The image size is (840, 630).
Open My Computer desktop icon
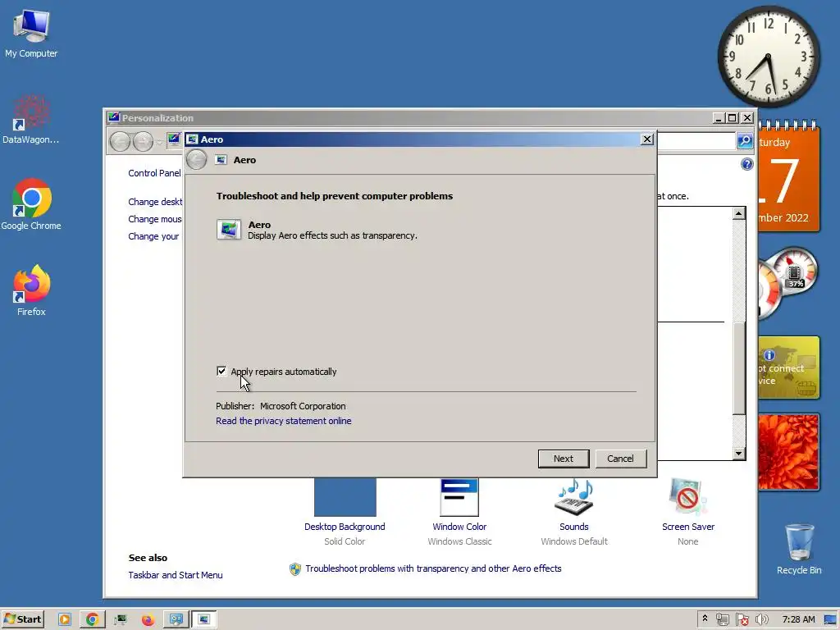coord(31,34)
